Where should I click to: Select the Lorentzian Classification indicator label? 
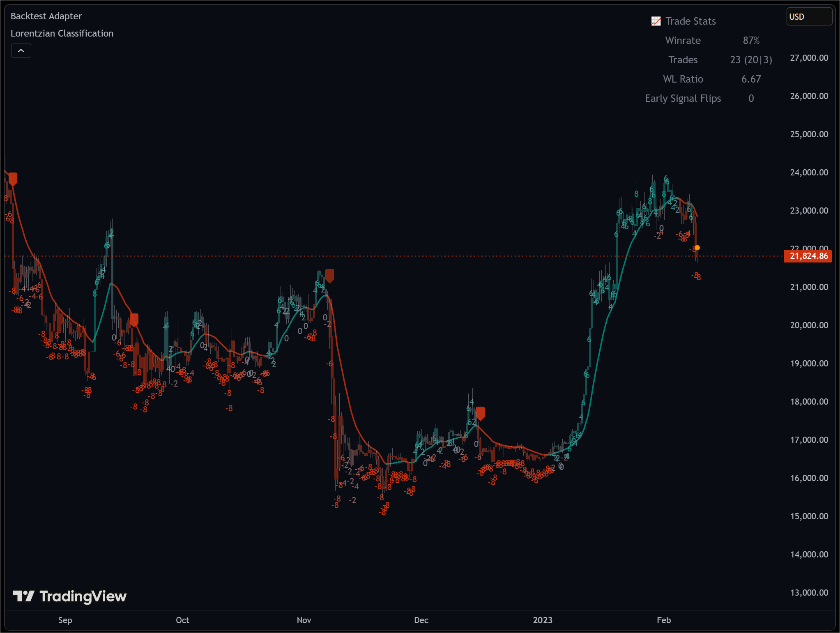[62, 33]
